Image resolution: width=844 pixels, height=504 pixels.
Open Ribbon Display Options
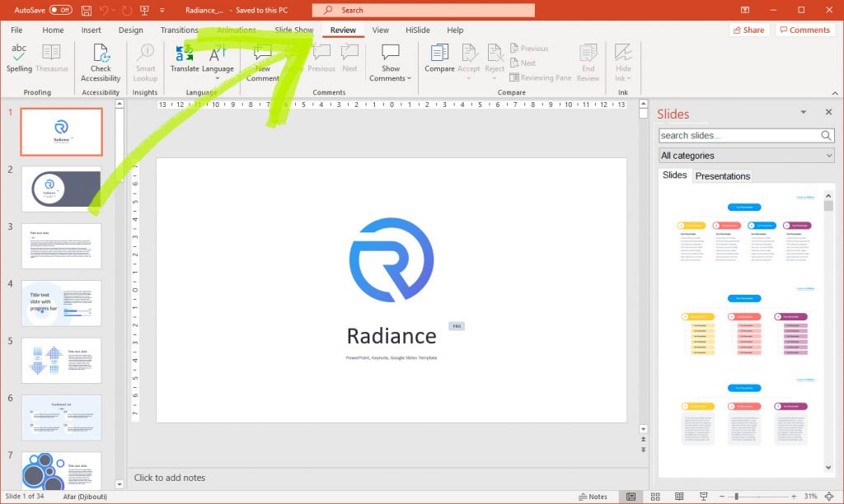[745, 10]
